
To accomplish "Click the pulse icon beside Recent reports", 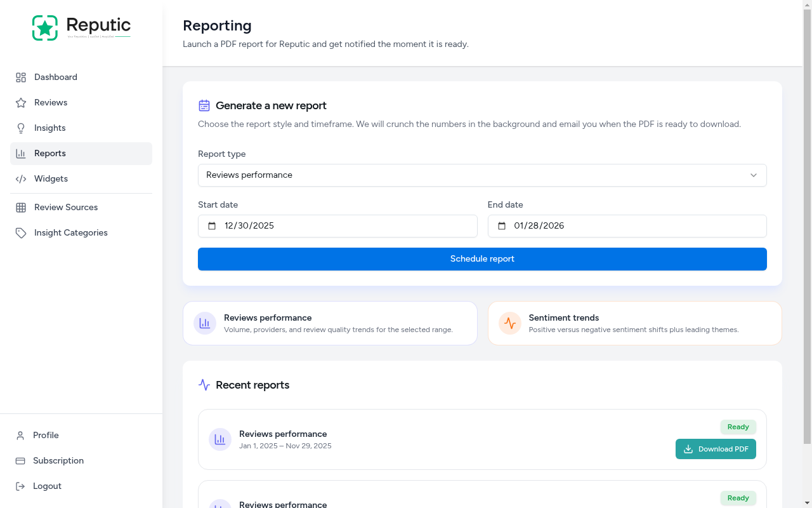I will (204, 385).
